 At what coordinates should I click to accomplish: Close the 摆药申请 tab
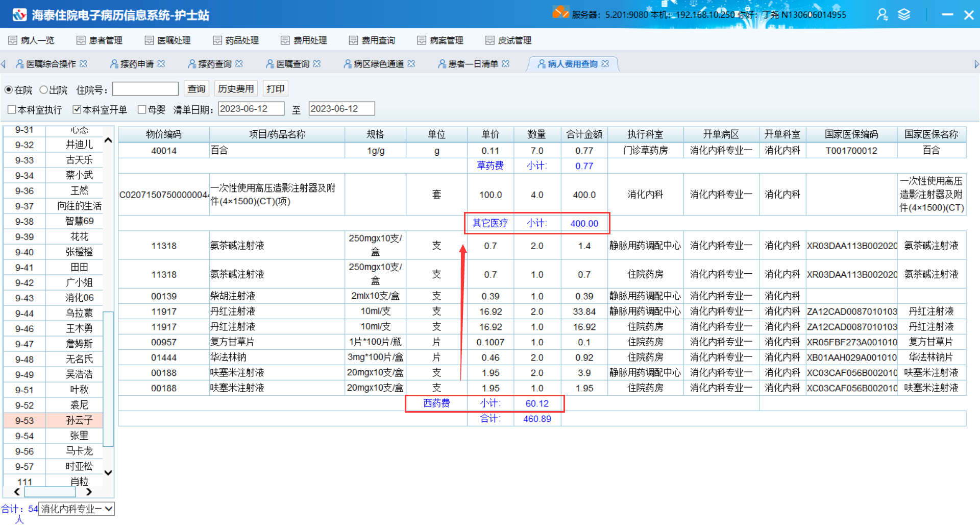[x=161, y=64]
